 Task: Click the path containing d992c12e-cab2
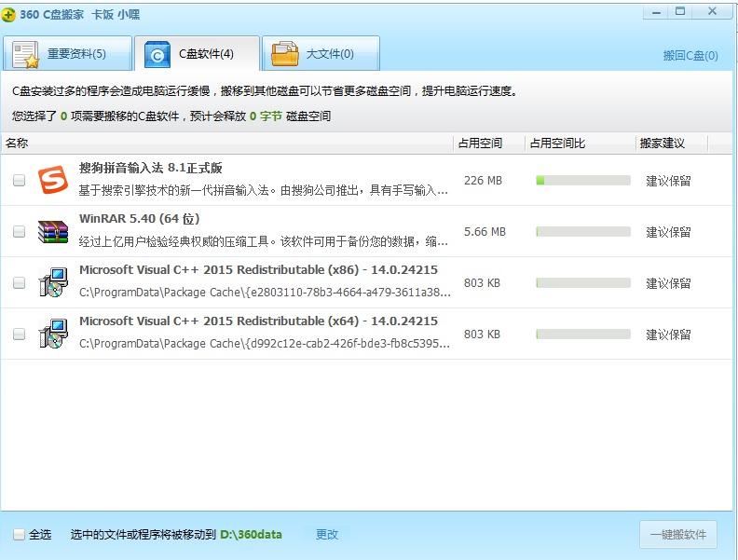coord(265,344)
